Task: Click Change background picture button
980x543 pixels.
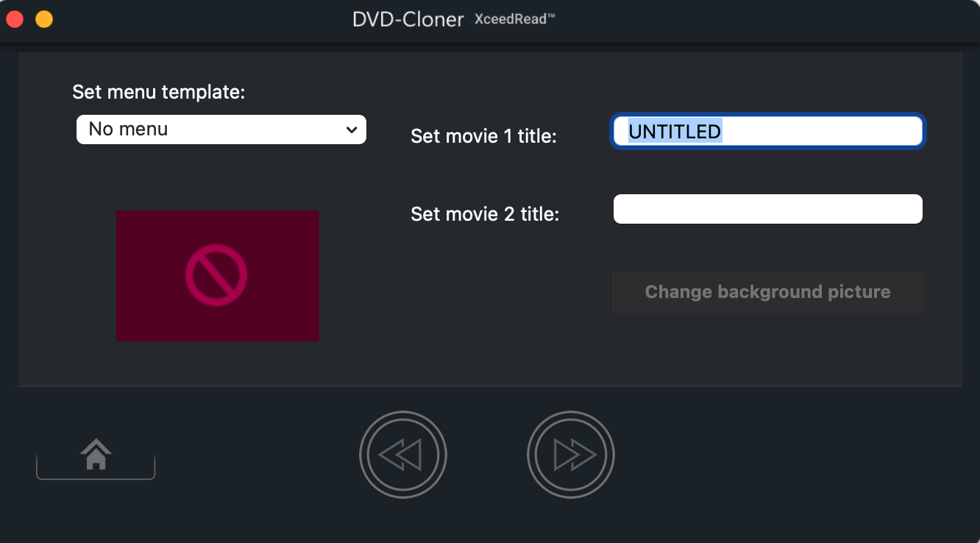Action: [x=767, y=292]
